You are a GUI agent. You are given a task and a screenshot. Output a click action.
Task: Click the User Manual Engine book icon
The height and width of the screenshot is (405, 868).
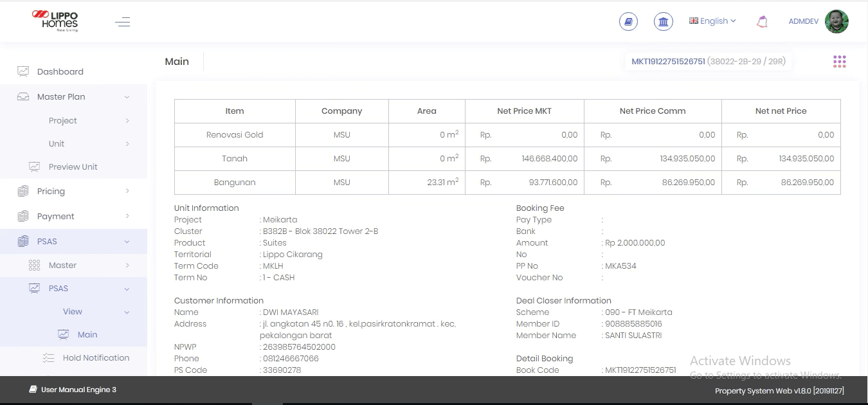click(x=33, y=390)
